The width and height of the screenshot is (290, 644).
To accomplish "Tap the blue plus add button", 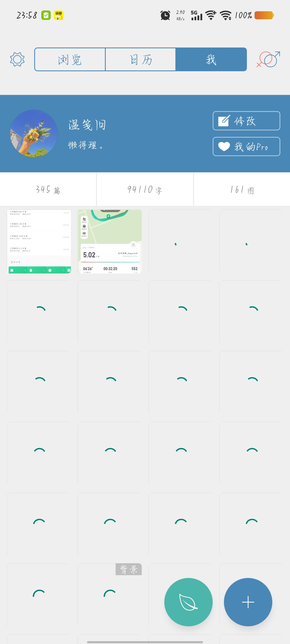I will tap(248, 602).
